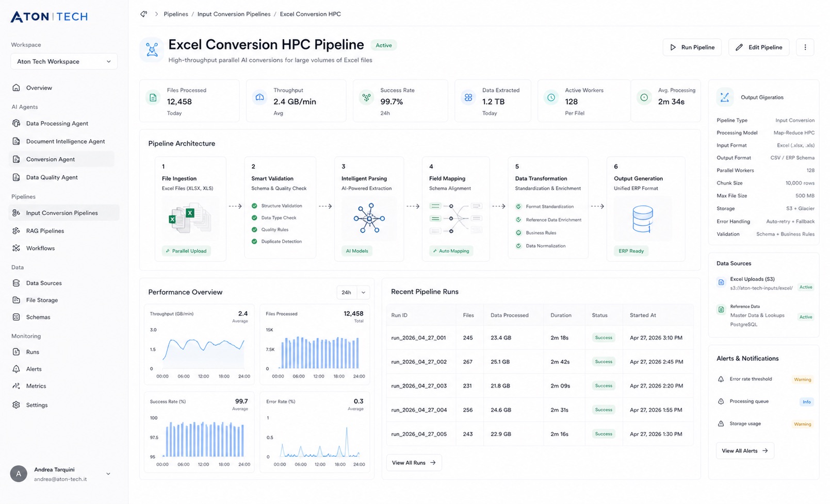This screenshot has height=504, width=830.
Task: Click the Settings gear icon
Action: pos(16,405)
